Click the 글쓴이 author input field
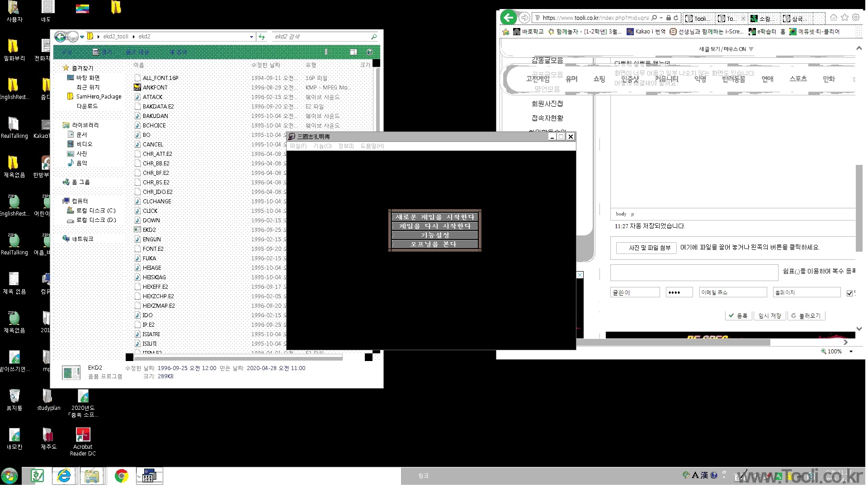The height and width of the screenshot is (488, 868). 635,292
